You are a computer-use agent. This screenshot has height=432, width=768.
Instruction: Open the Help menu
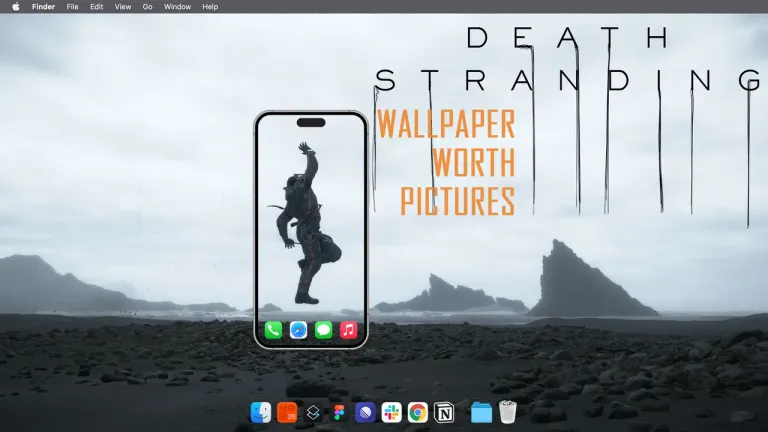point(210,7)
